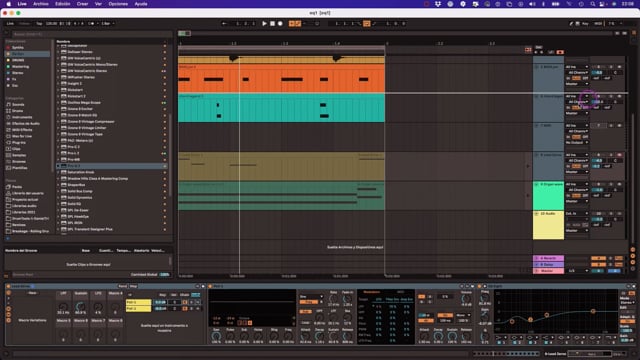Open Efectos de Audio category

click(x=25, y=124)
